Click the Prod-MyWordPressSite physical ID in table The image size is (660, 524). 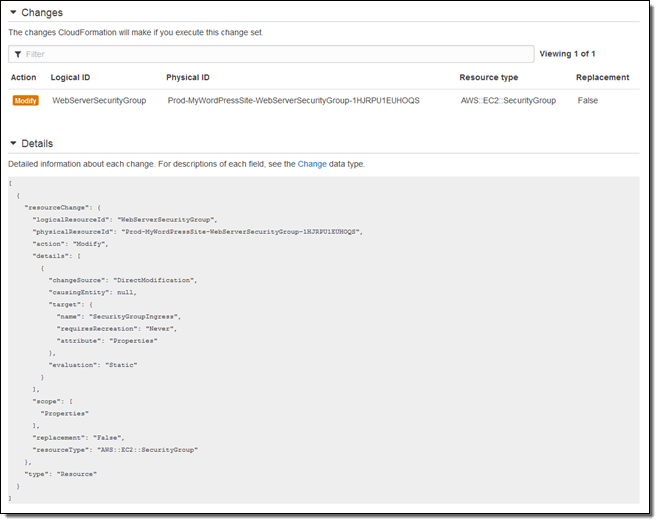point(293,101)
